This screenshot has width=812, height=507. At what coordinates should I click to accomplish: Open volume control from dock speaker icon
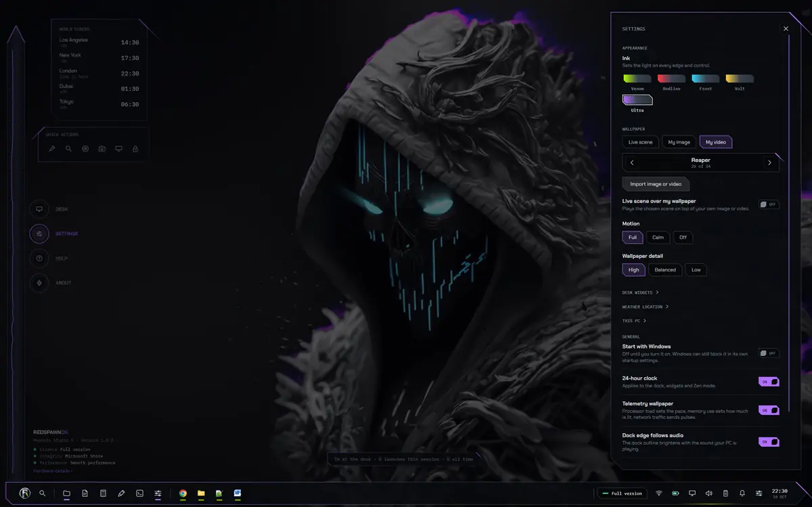click(708, 493)
